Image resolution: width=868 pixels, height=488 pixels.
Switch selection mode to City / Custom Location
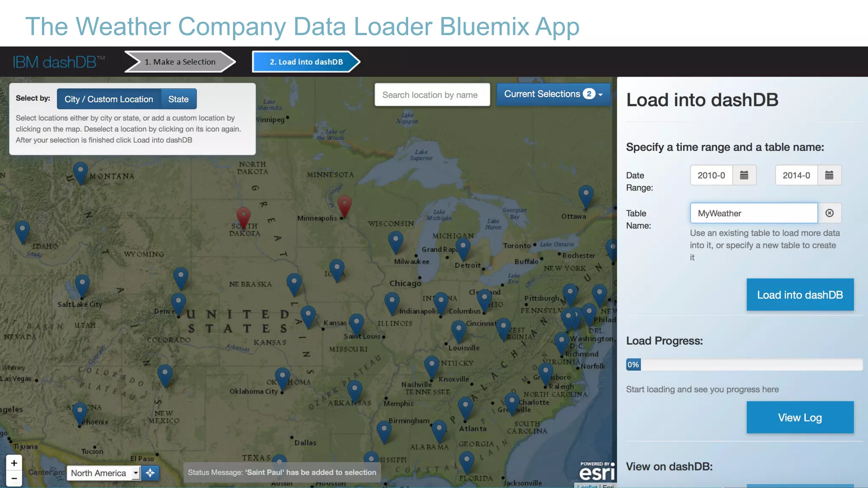109,99
